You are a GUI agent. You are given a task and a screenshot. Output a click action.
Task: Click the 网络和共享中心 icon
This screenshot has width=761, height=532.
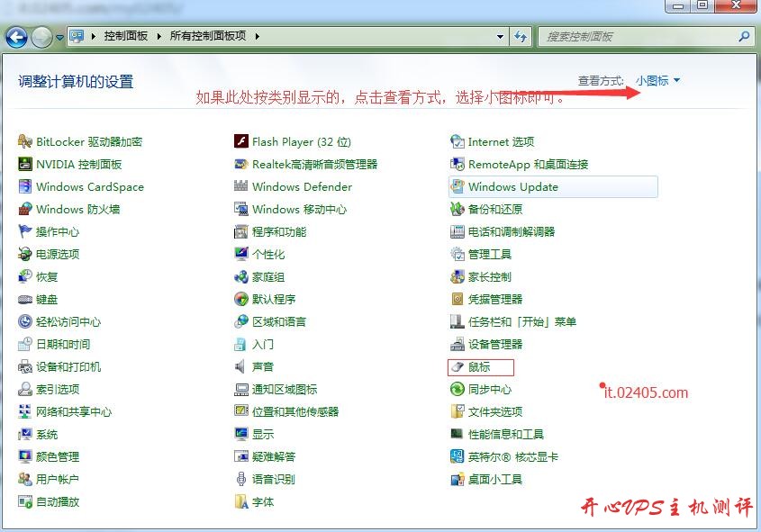tap(24, 411)
